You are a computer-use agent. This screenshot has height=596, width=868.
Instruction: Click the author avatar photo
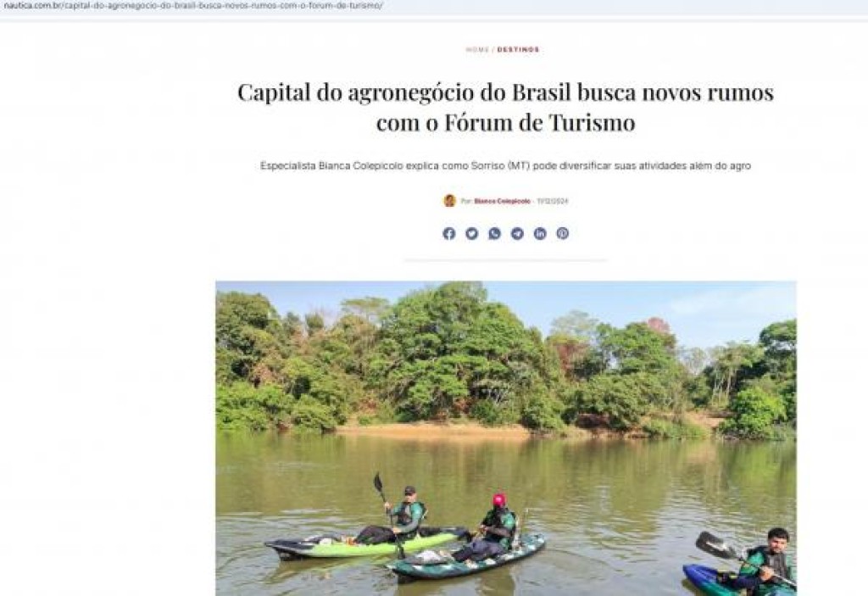[449, 201]
